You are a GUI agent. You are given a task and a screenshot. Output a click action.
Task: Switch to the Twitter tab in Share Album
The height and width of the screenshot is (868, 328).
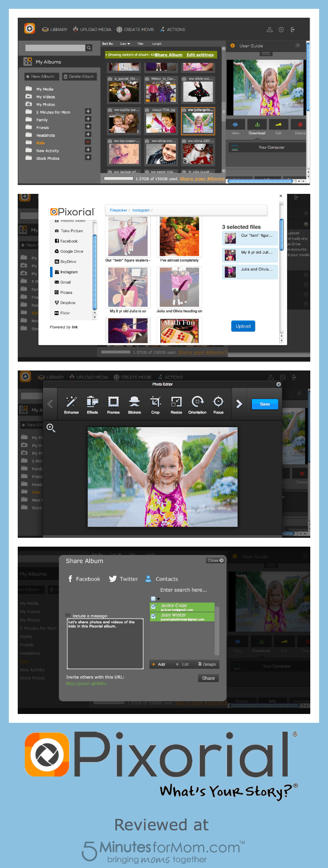click(x=124, y=579)
